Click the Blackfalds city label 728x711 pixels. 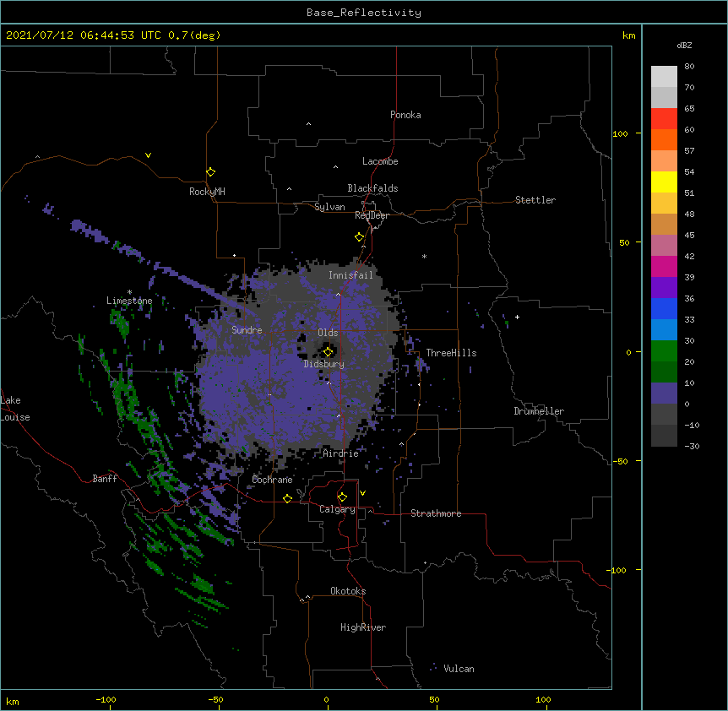tap(372, 188)
